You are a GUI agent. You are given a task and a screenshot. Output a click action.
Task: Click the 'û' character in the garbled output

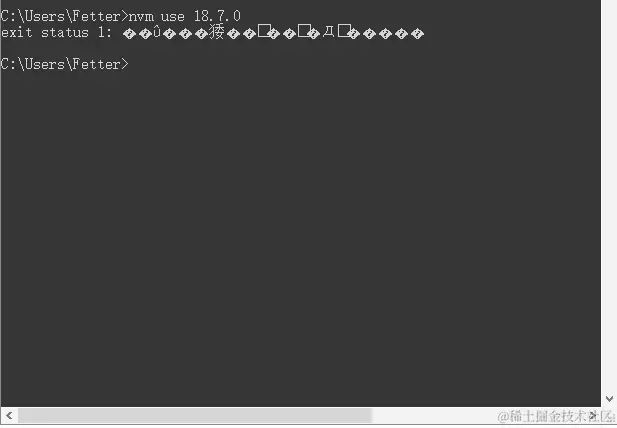tap(157, 32)
